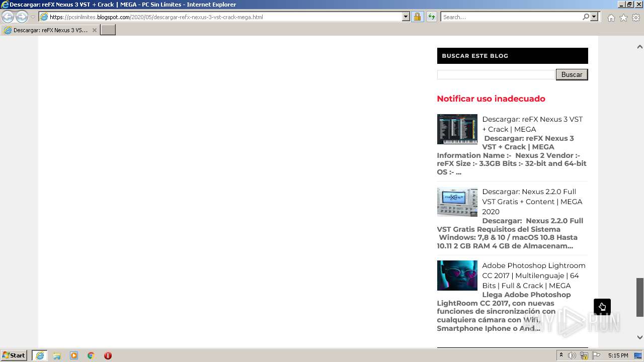The width and height of the screenshot is (644, 362).
Task: Open the recent pages dropdown next to Forward
Action: [x=33, y=17]
